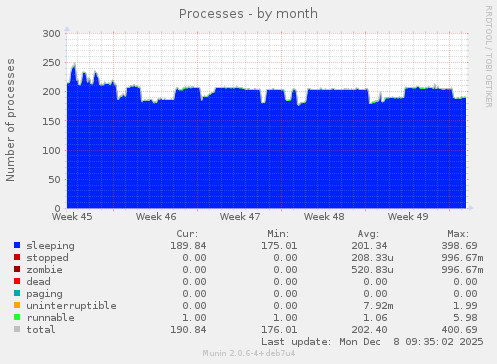Click the 'Week 46' axis label
This screenshot has height=364, width=497.
click(156, 217)
